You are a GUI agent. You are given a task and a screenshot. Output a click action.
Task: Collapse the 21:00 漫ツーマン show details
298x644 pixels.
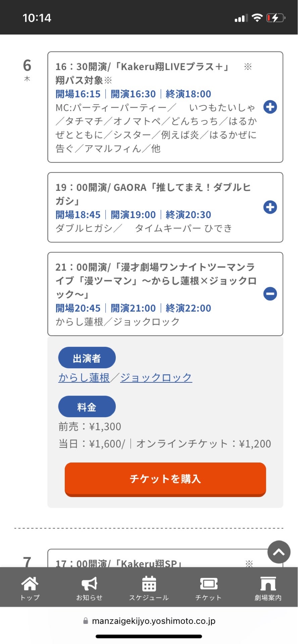(270, 294)
